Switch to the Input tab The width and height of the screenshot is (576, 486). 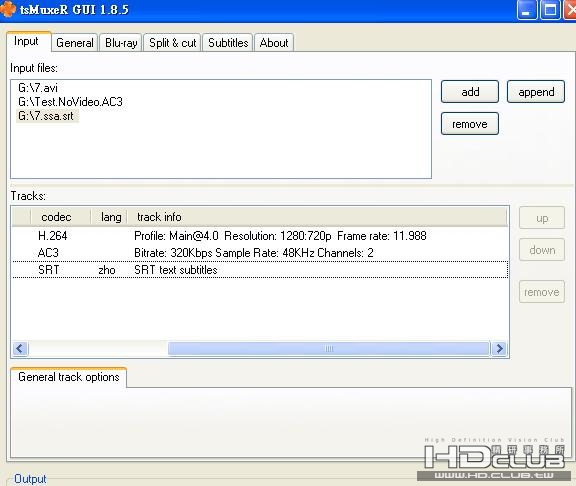coord(26,42)
